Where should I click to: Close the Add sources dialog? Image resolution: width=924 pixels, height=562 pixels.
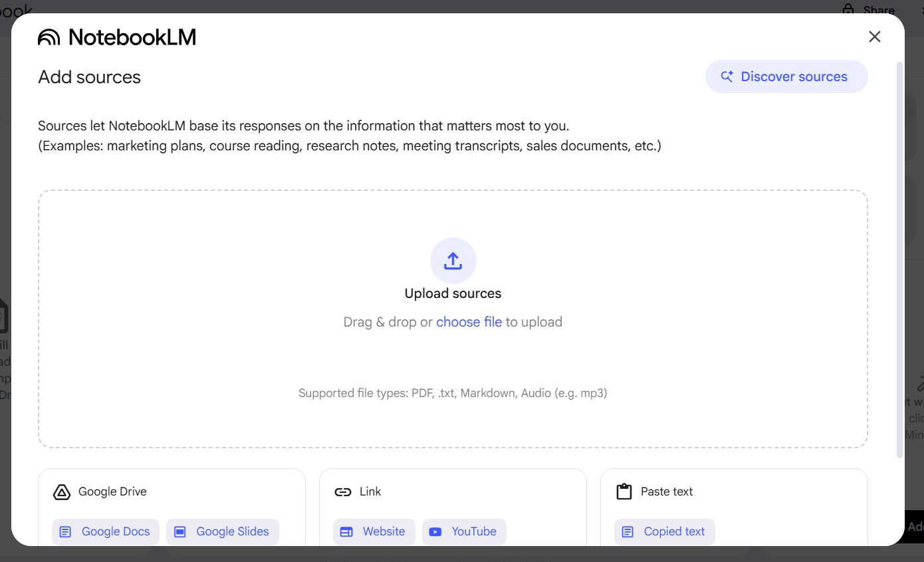(x=874, y=37)
